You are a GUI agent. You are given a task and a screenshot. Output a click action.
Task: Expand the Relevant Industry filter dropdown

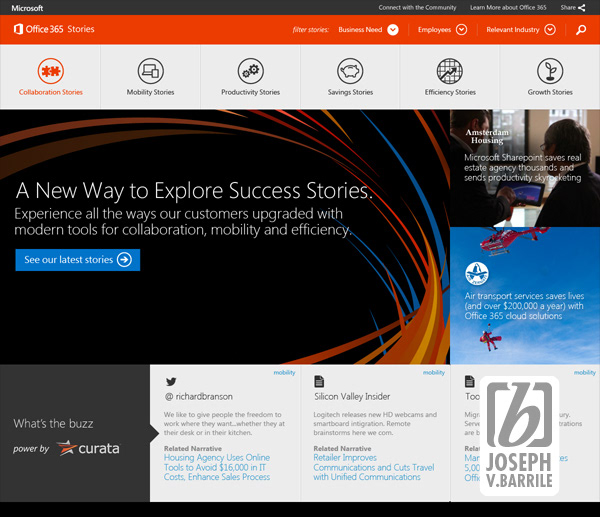(x=550, y=29)
